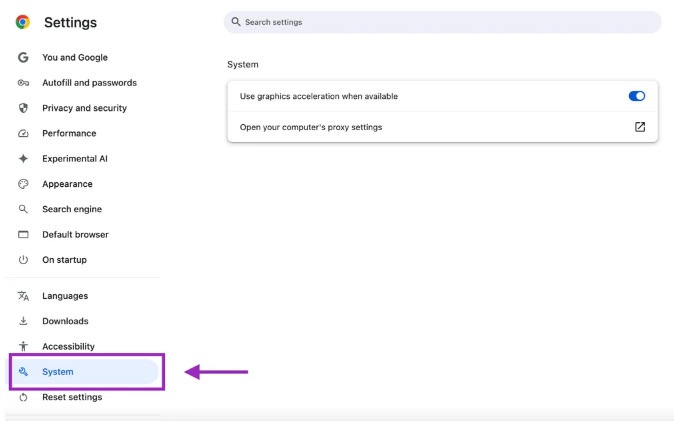Open On startup settings
The height and width of the screenshot is (428, 674).
[64, 260]
